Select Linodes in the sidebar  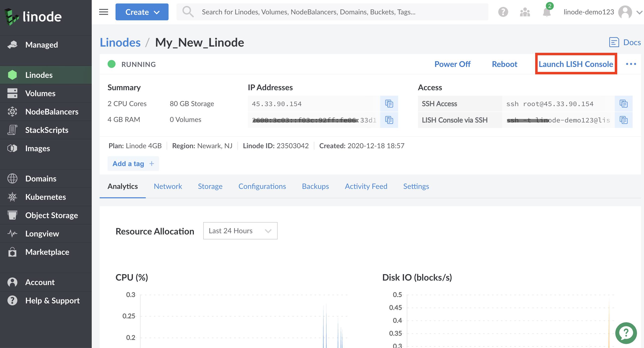tap(39, 75)
